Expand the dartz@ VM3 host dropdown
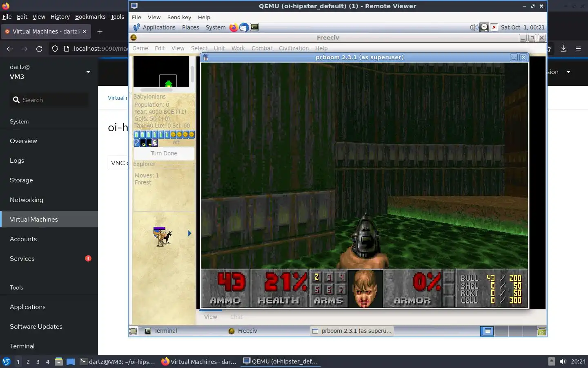 [88, 72]
